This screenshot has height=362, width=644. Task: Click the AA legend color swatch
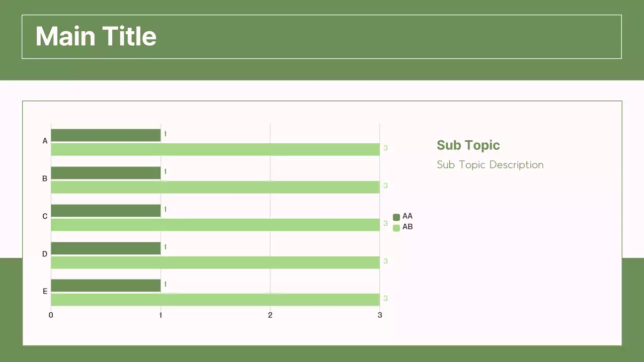396,217
